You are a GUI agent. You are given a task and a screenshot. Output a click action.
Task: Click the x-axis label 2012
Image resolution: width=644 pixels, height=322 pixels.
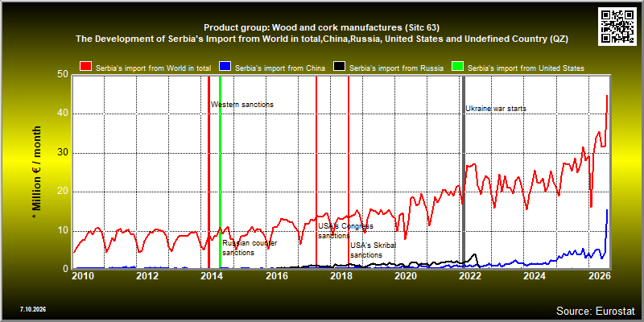(x=147, y=276)
